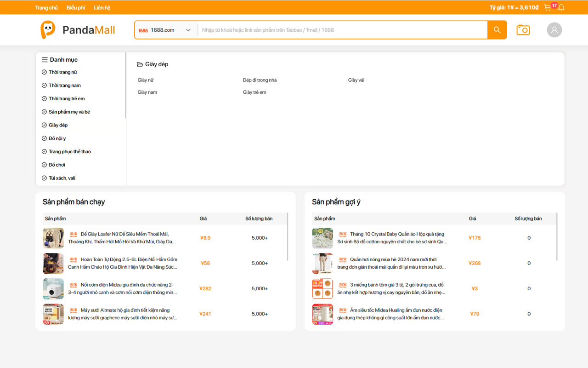Screen dimensions: 588x368
Task: Open Giày trẻ em subcategory
Action: [254, 92]
